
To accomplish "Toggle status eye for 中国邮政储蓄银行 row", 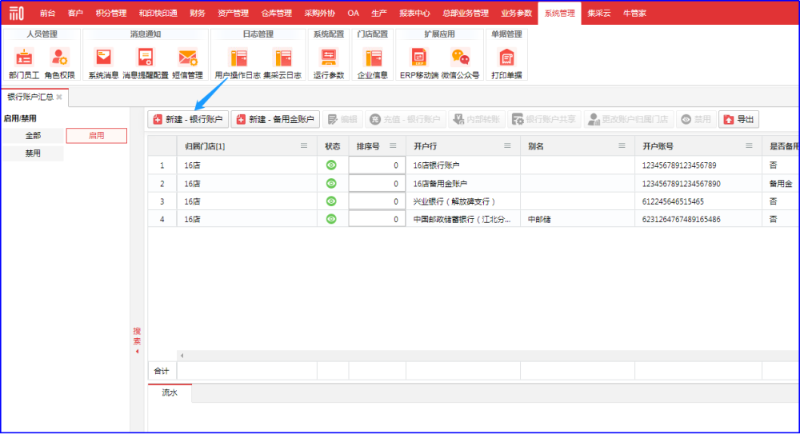I will tap(331, 219).
